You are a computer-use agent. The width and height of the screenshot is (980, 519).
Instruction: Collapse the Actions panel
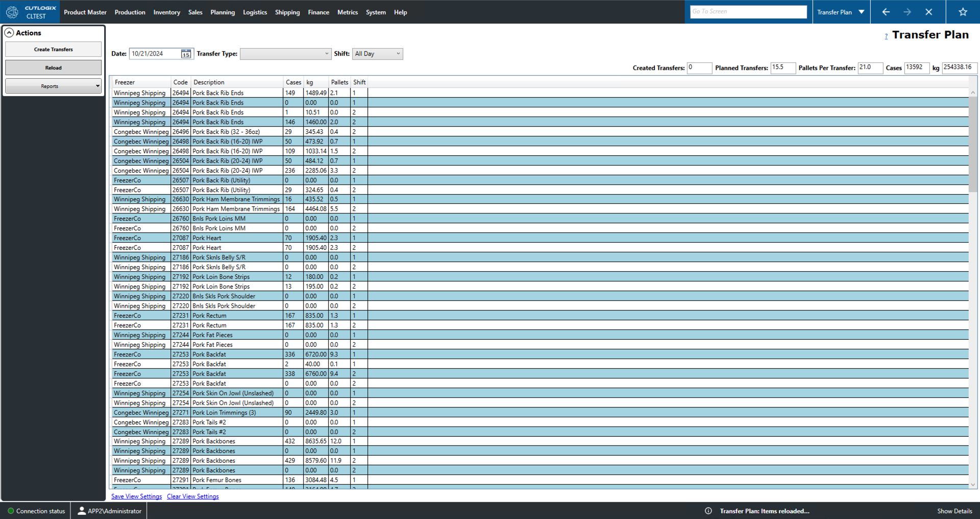coord(9,33)
